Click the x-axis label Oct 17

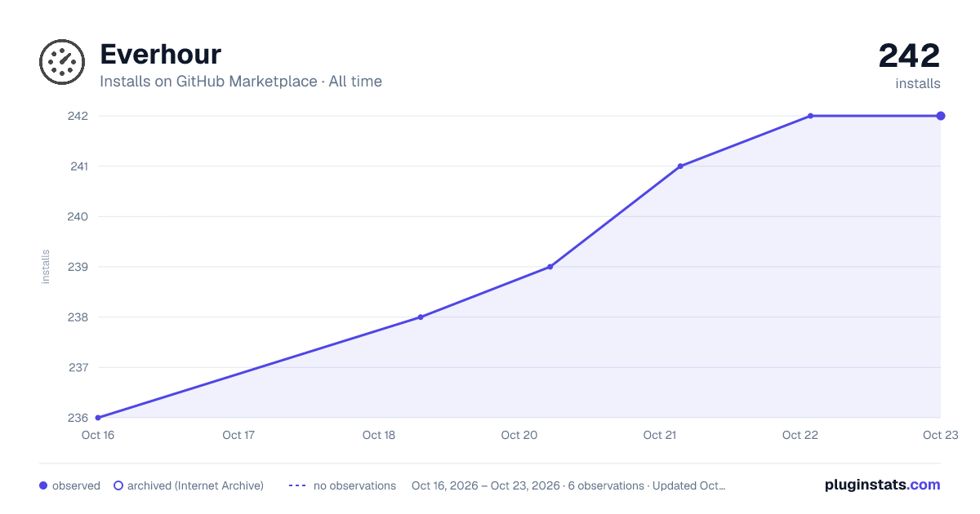click(x=238, y=435)
